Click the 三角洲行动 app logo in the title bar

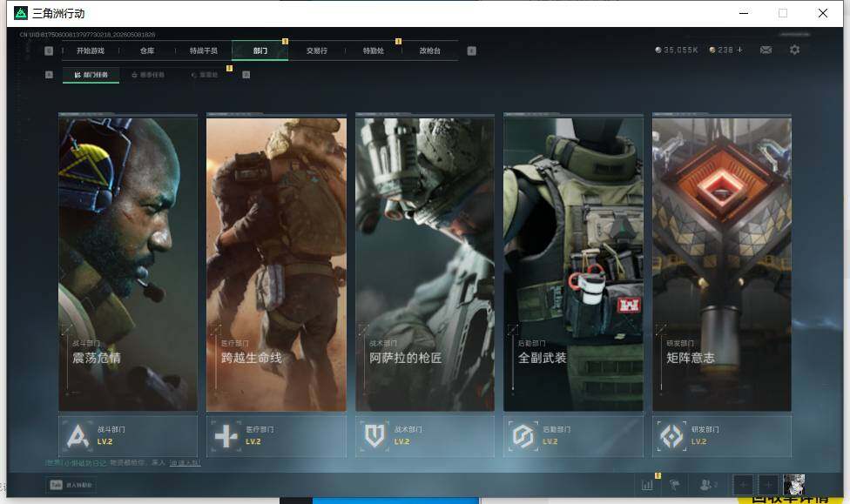click(21, 13)
